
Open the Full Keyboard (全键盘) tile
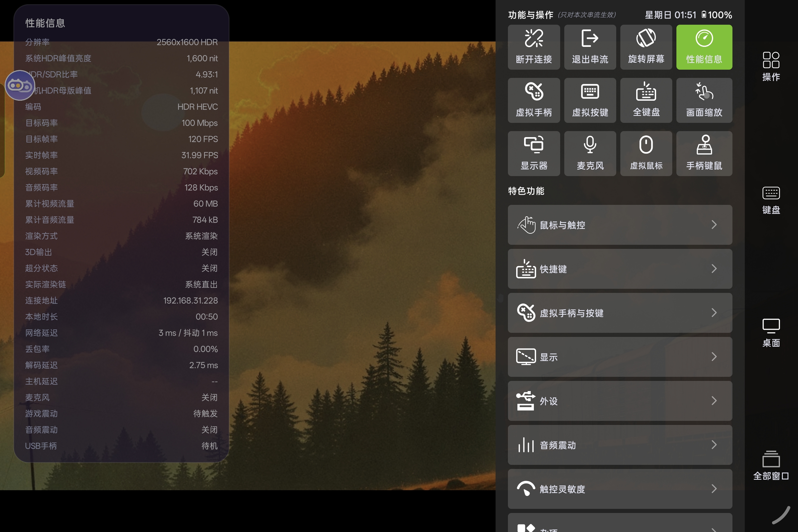point(646,100)
